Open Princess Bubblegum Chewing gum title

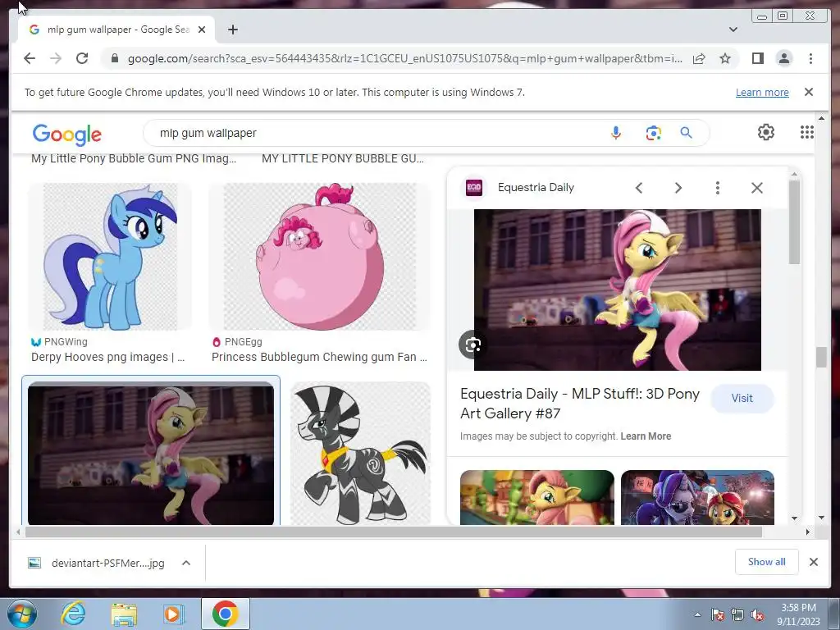tap(319, 357)
